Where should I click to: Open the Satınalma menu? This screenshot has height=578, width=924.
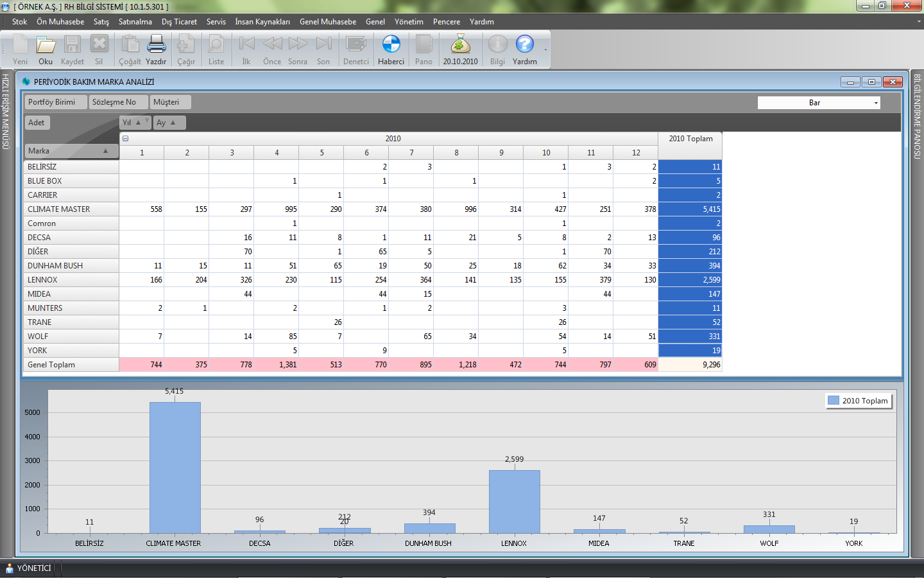point(135,22)
